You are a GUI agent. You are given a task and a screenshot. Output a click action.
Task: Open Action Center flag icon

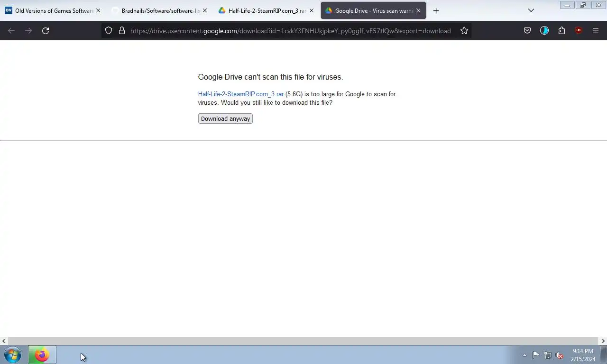(536, 355)
